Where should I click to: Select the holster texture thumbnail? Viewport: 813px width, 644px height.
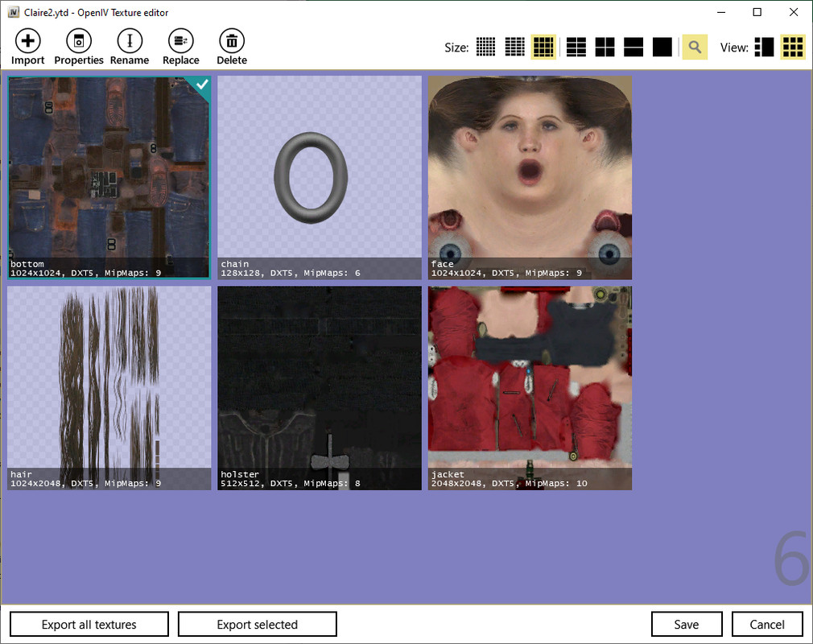click(320, 388)
